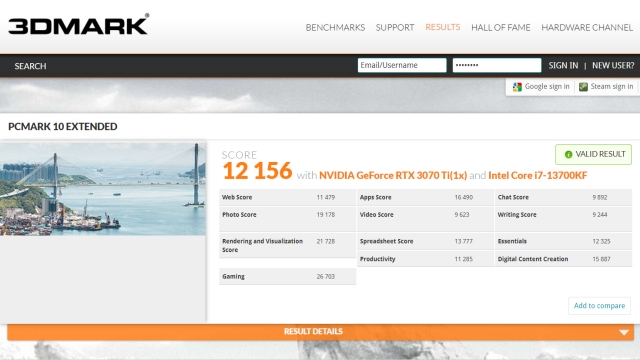Click the Essentials row label
This screenshot has width=640, height=360.
(512, 241)
